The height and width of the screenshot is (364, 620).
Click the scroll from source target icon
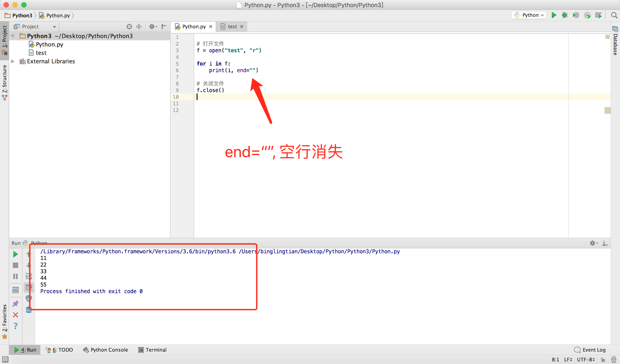129,27
